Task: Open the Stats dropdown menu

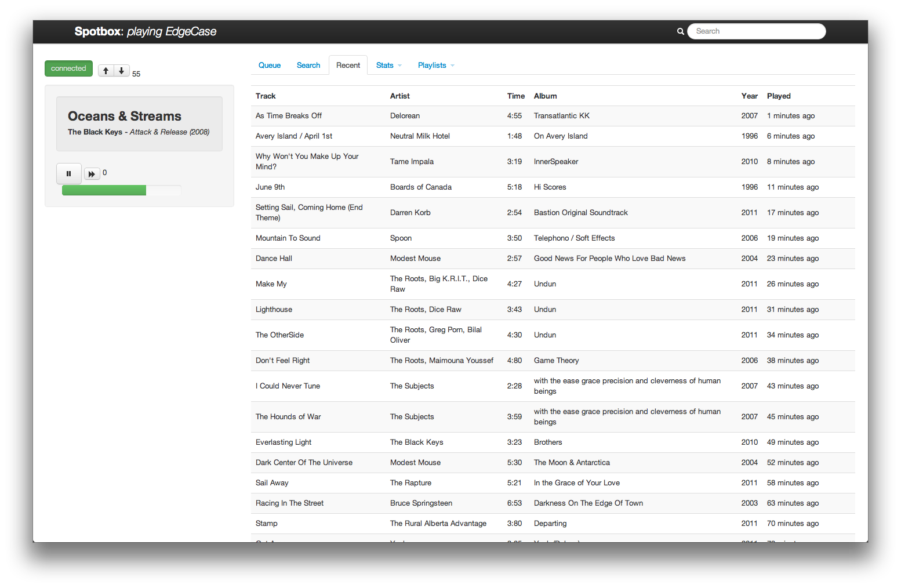Action: [x=388, y=66]
